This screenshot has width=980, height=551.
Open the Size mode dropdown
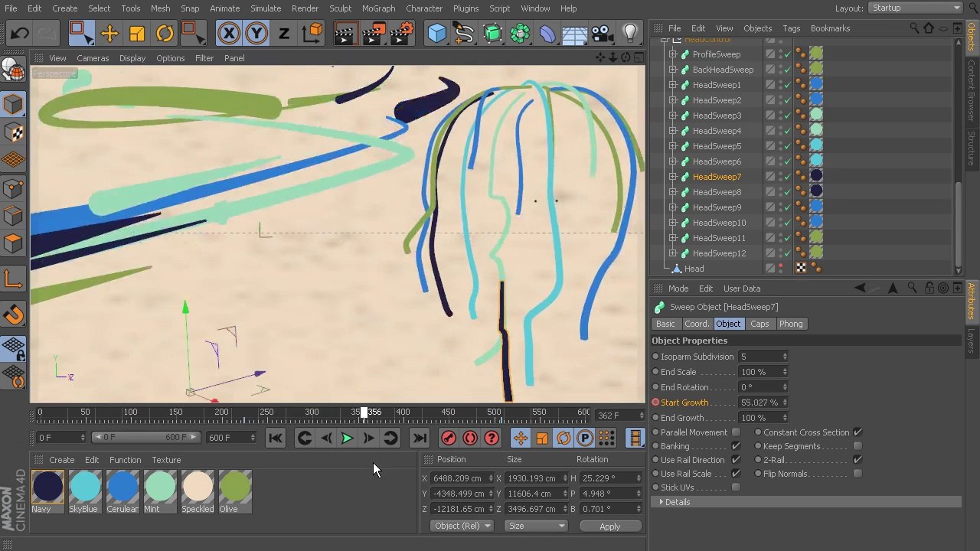(x=536, y=526)
